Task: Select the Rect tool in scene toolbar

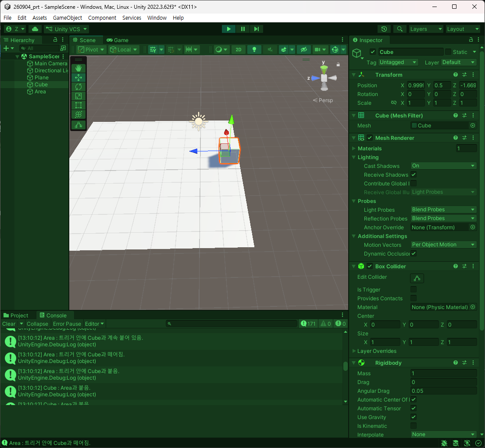Action: (78, 106)
